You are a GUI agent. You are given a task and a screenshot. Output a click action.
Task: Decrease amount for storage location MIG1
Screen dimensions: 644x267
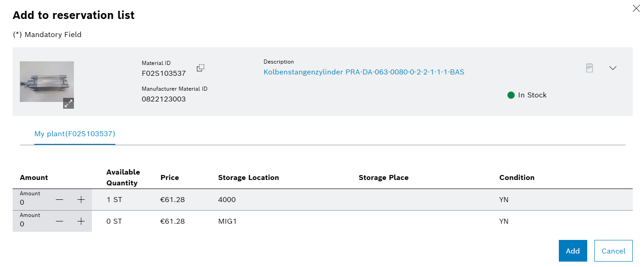[59, 221]
